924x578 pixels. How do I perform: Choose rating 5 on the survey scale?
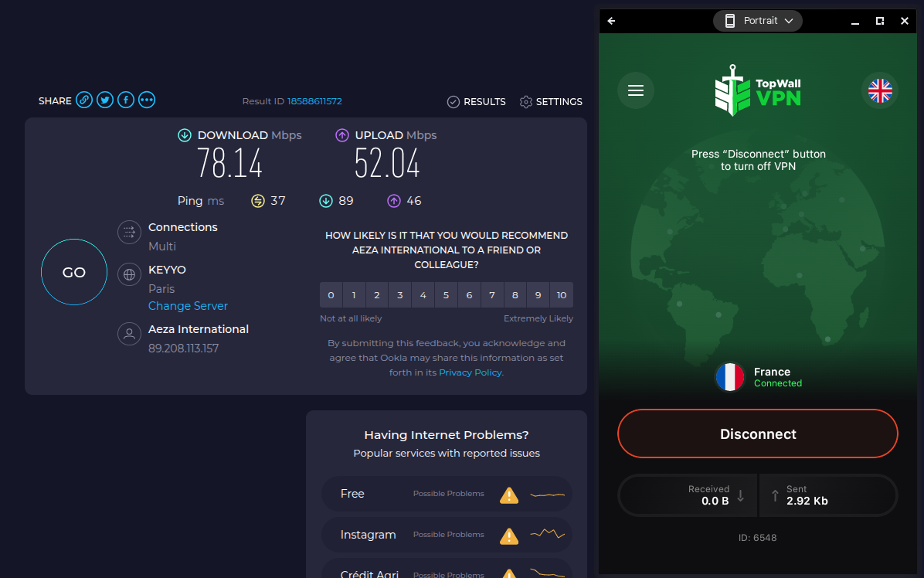point(446,295)
